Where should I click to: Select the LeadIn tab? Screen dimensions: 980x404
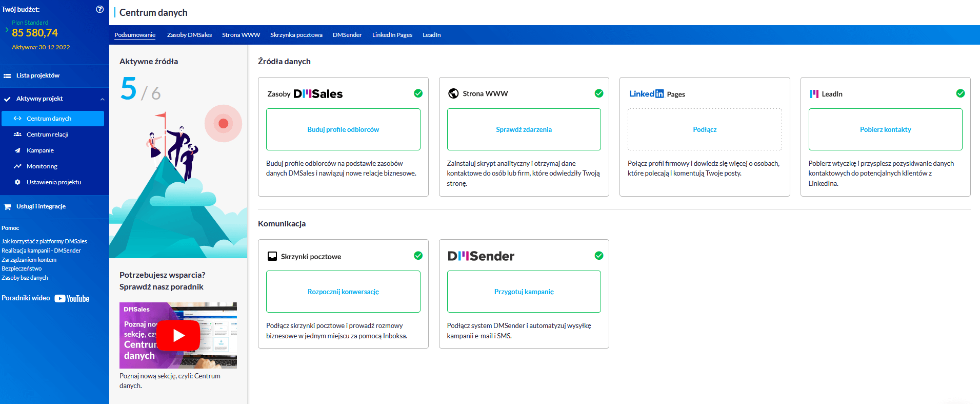pos(432,35)
